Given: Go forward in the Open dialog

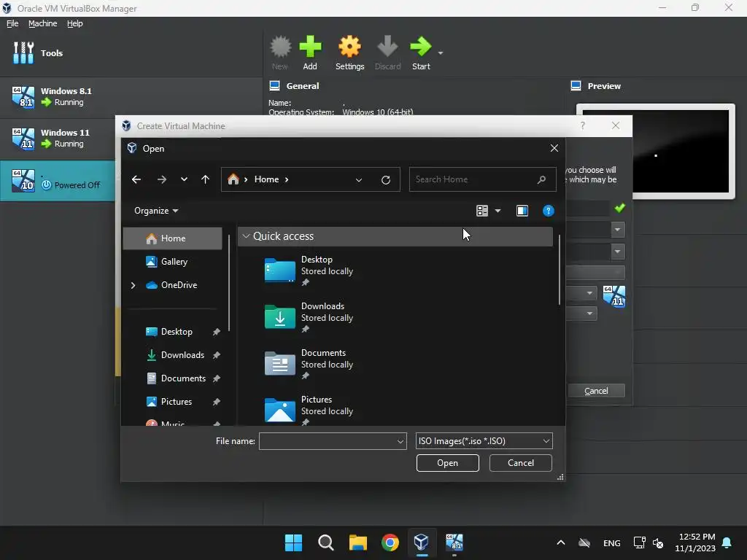Looking at the screenshot, I should pos(161,179).
